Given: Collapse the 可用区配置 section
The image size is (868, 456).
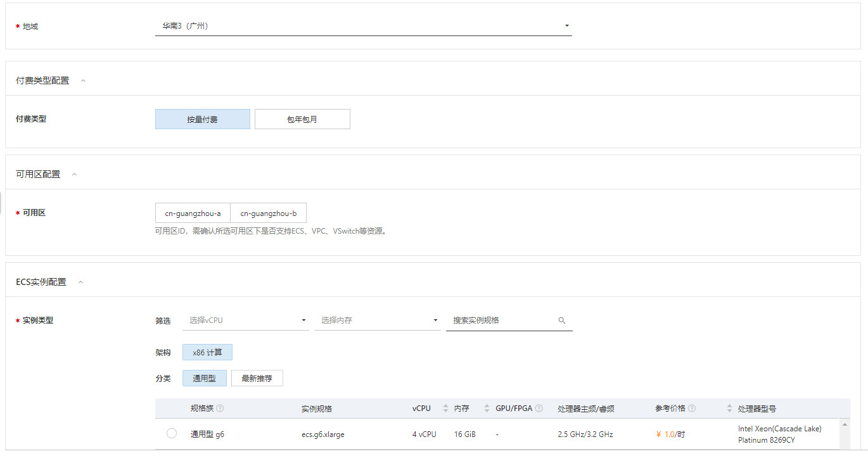Looking at the screenshot, I should coord(74,174).
